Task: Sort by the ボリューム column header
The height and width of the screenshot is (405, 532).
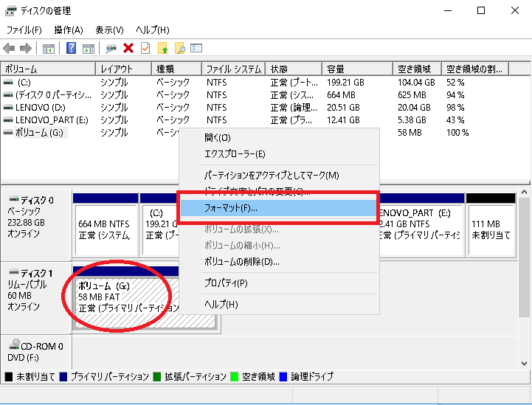Action: point(48,69)
